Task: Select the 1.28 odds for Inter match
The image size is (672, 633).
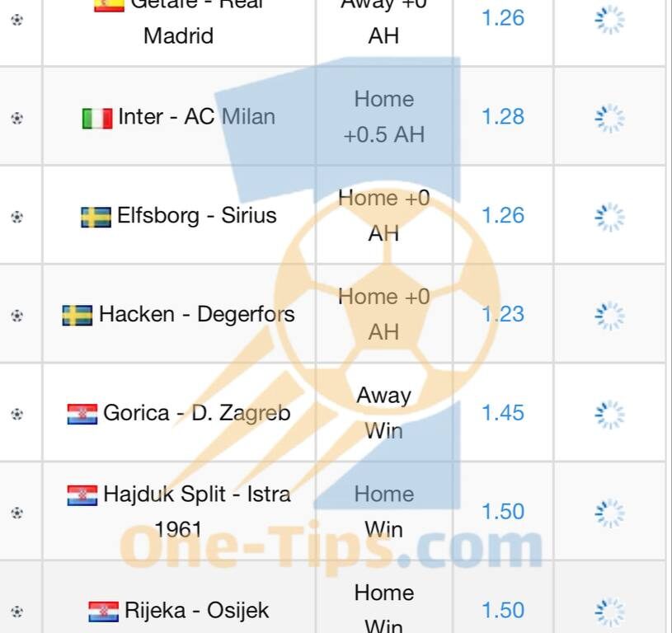Action: [x=503, y=116]
